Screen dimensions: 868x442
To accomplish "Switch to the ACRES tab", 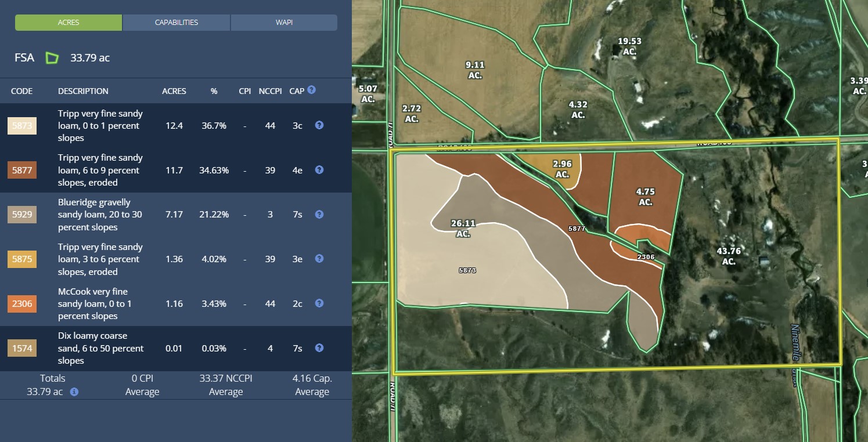I will [69, 23].
